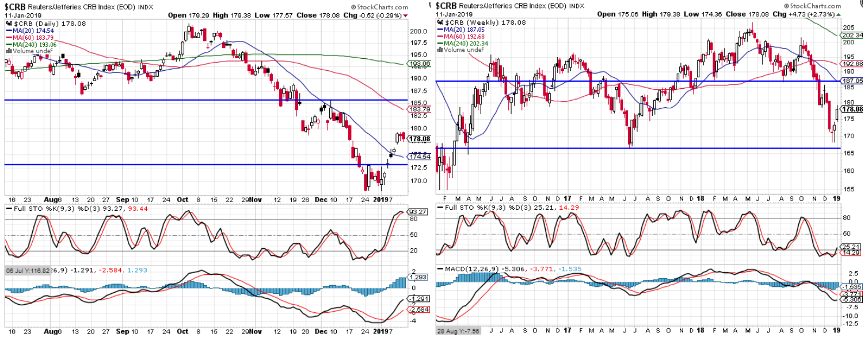Click the "Oct" label on daily top date axis
Screen dimensions: 868x337
(182, 200)
